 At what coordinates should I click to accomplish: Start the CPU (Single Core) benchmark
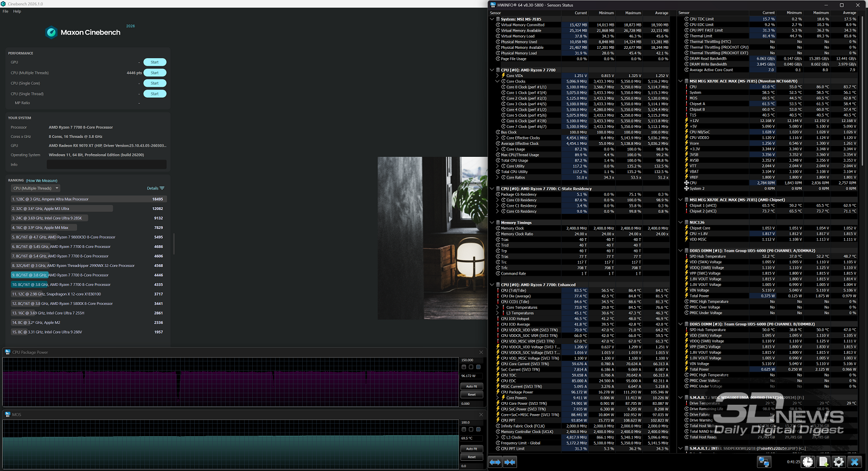[155, 83]
